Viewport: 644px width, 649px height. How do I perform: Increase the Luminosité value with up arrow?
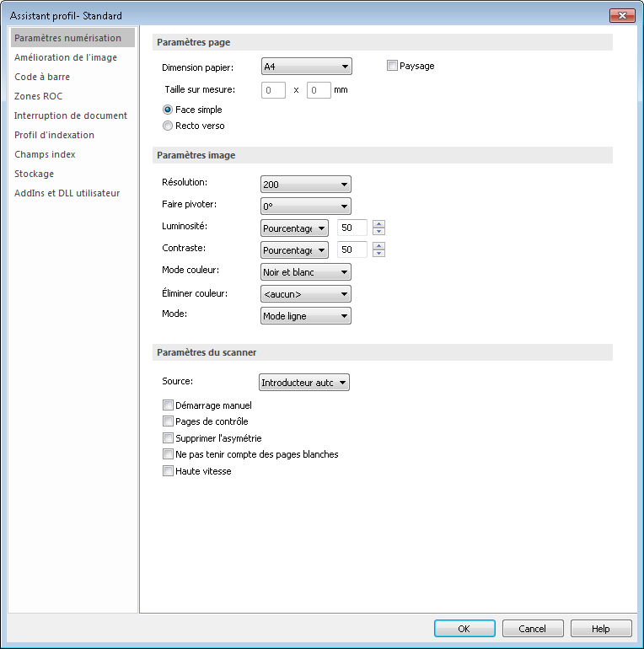point(378,224)
